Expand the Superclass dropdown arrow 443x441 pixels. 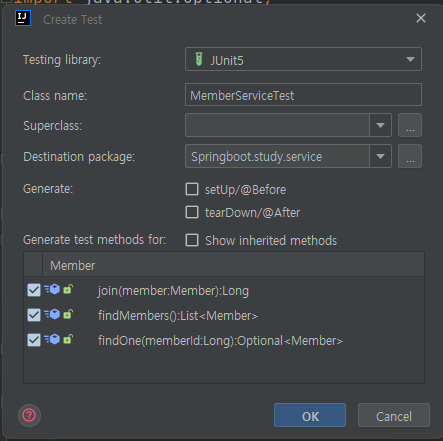[380, 125]
